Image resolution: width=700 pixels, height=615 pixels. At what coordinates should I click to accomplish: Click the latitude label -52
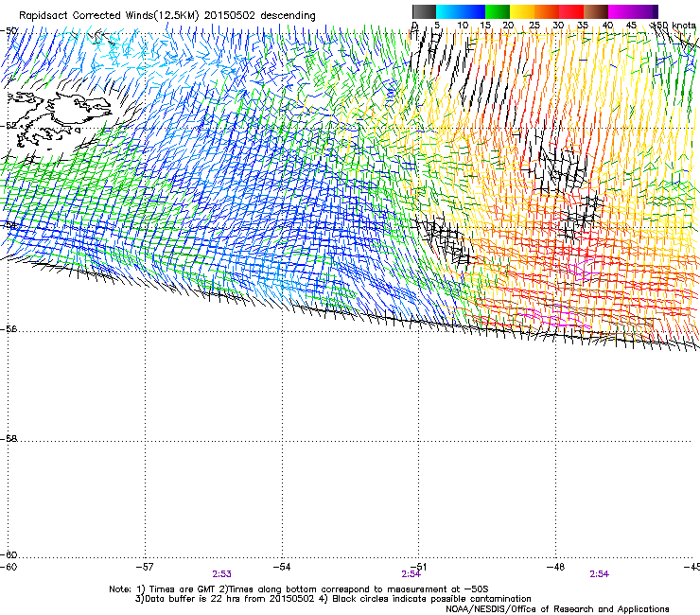(x=9, y=126)
